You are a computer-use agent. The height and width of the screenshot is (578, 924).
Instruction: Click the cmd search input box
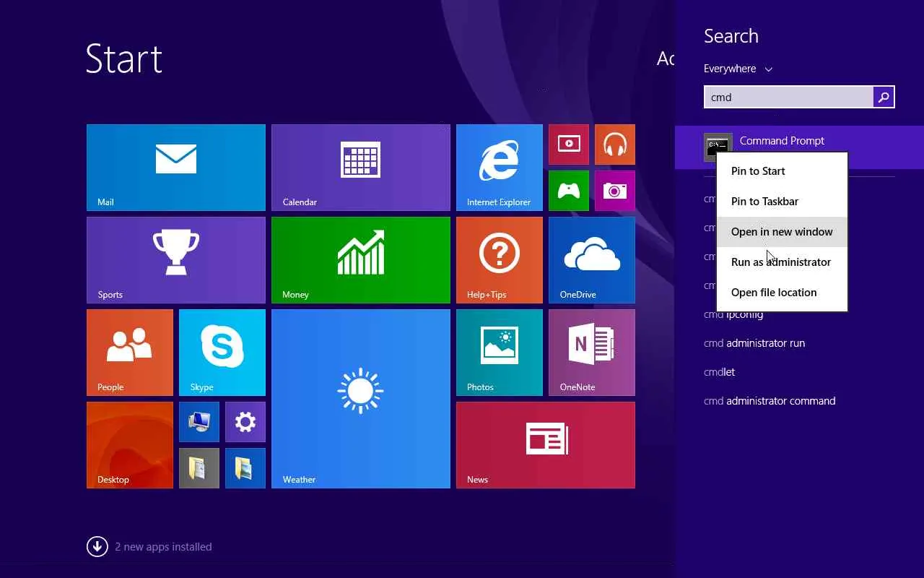788,97
